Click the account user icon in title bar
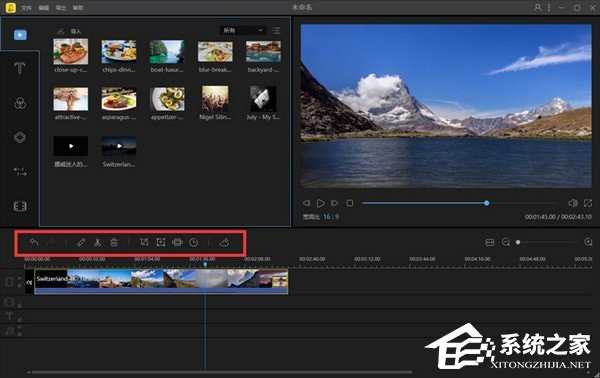The height and width of the screenshot is (378, 600). 538,7
